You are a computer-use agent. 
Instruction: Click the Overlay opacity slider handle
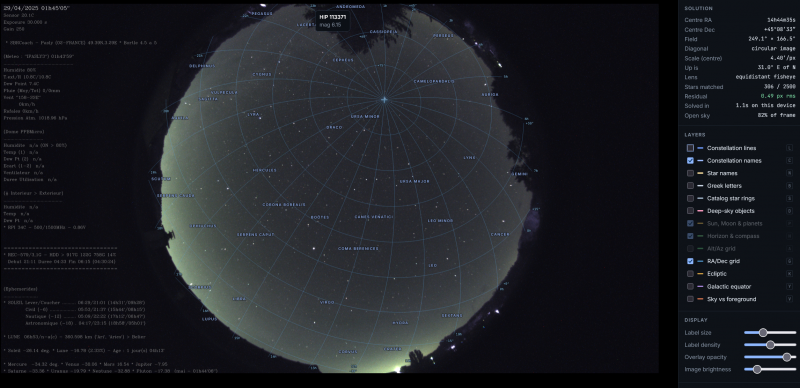click(x=786, y=357)
